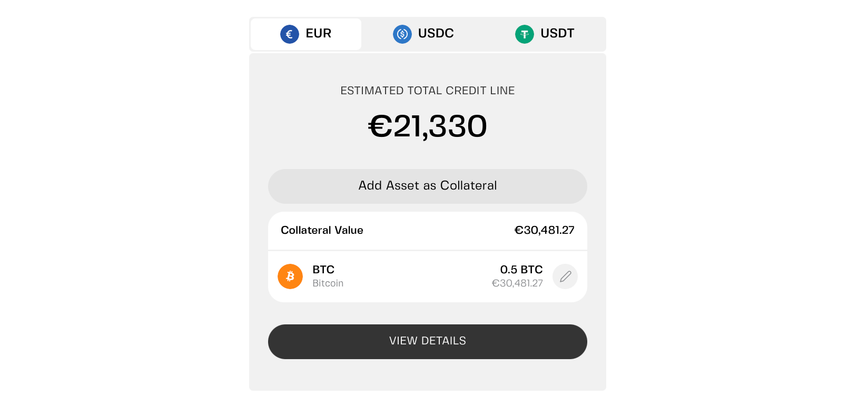Select the BTC asset name
868x406 pixels.
pos(323,270)
